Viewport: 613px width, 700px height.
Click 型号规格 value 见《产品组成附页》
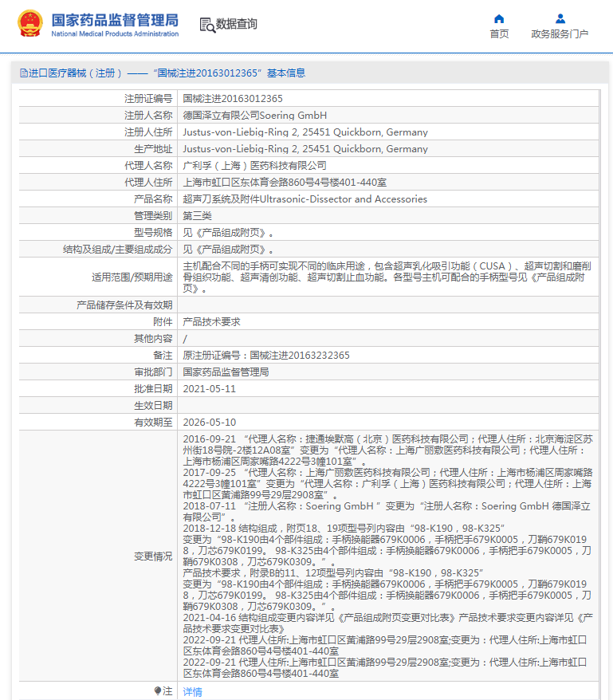228,233
